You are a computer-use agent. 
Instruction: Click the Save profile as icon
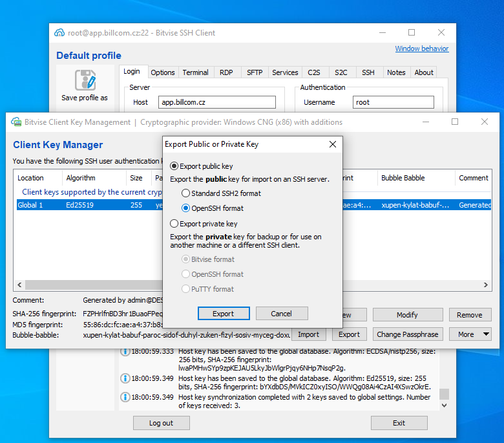(85, 80)
